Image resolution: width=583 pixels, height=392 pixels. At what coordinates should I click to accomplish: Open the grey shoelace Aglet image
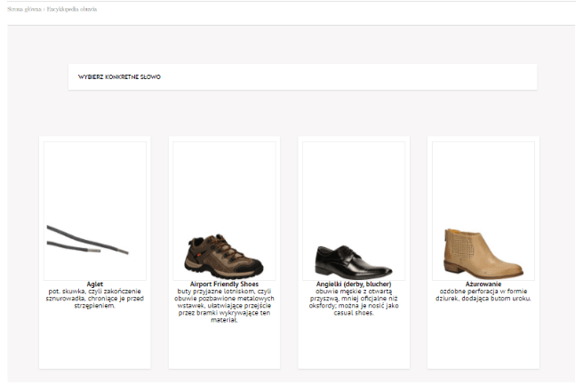[95, 211]
